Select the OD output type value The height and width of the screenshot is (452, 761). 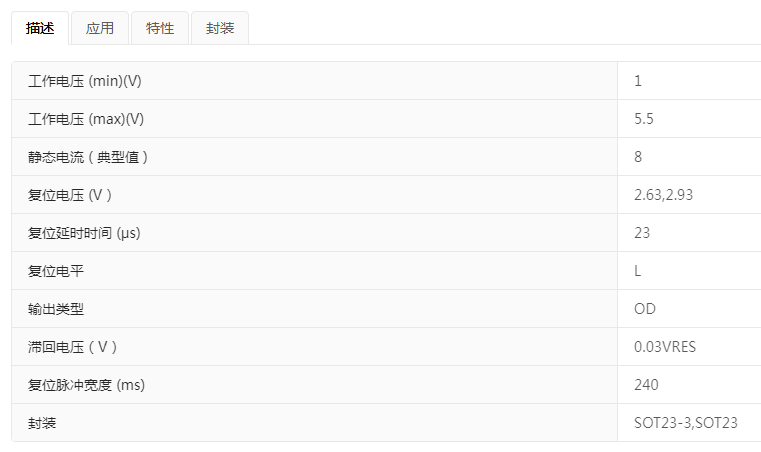click(645, 309)
